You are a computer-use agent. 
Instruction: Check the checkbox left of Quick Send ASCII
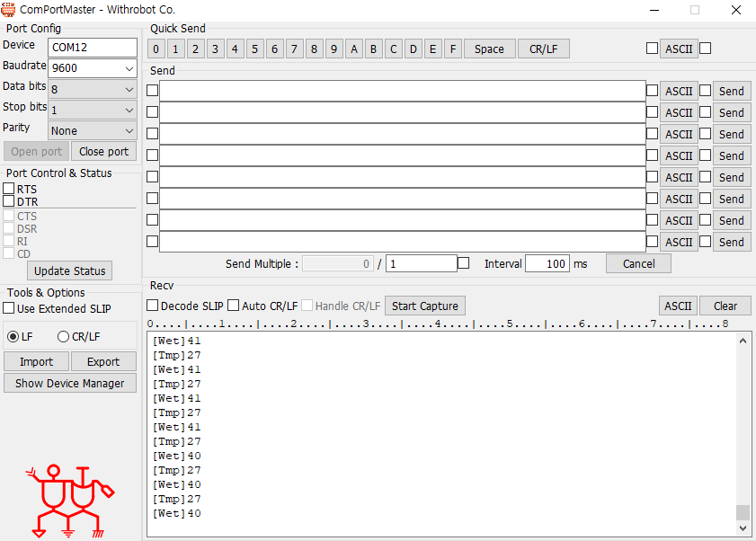point(652,49)
